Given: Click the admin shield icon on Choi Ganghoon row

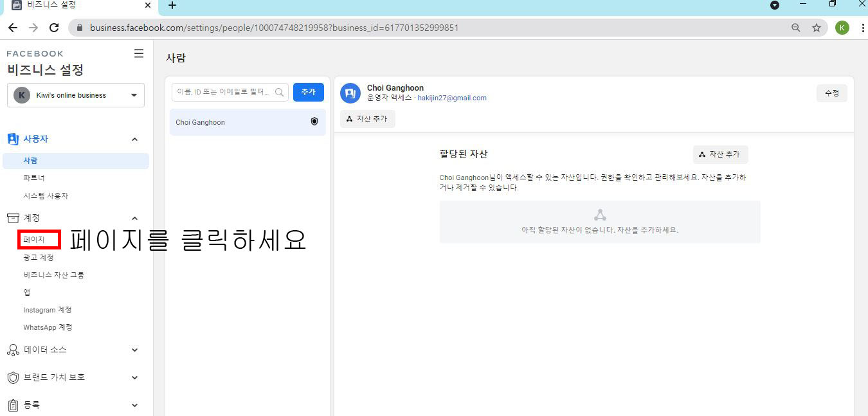Looking at the screenshot, I should (314, 122).
